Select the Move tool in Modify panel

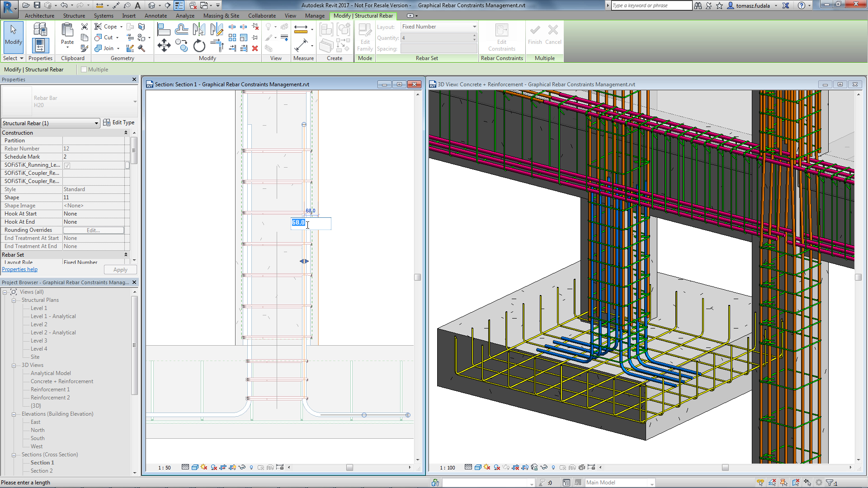tap(164, 47)
